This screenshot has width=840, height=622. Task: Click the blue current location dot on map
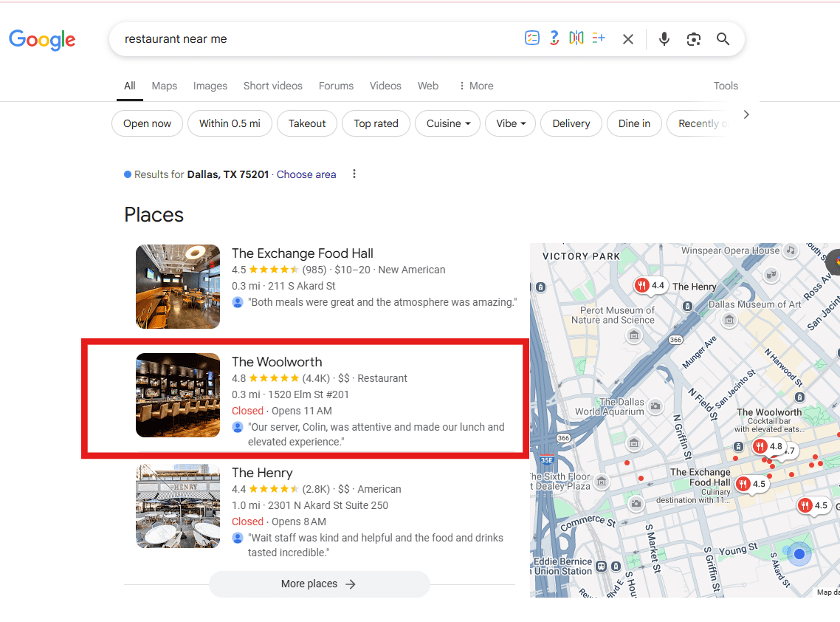point(799,554)
